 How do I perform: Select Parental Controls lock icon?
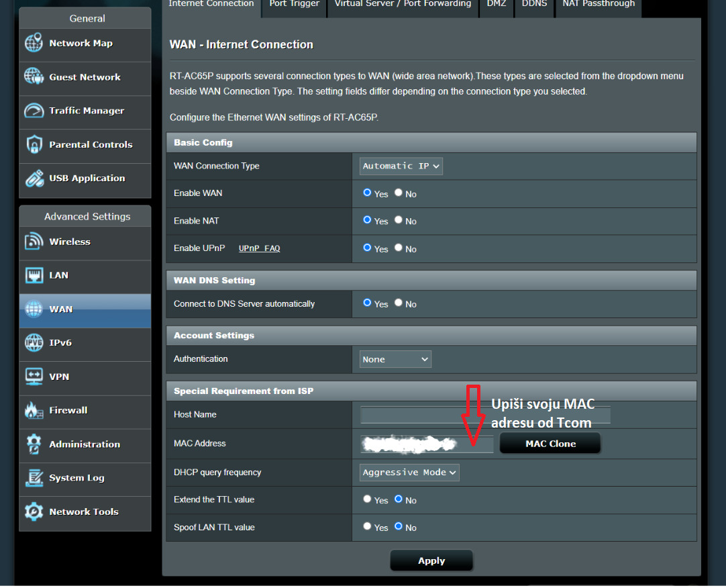tap(34, 144)
